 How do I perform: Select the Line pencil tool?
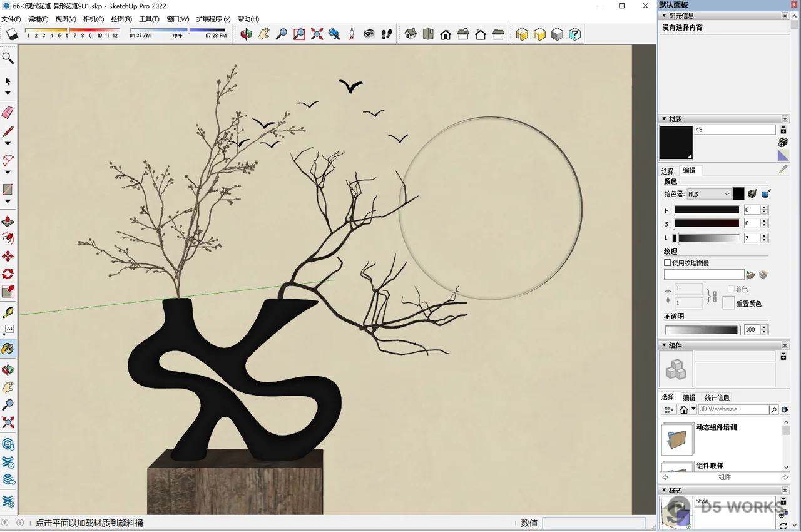coord(8,132)
